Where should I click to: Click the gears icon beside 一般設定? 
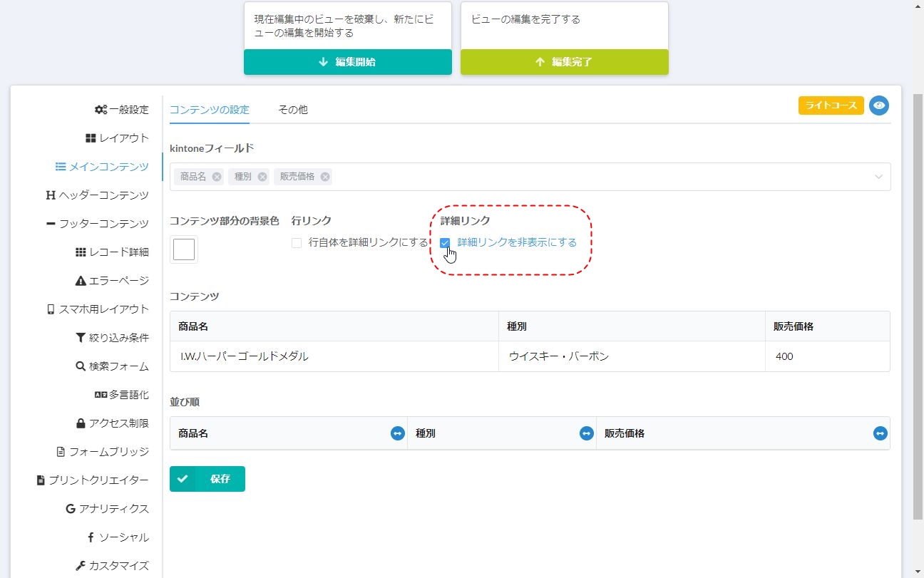pyautogui.click(x=101, y=110)
